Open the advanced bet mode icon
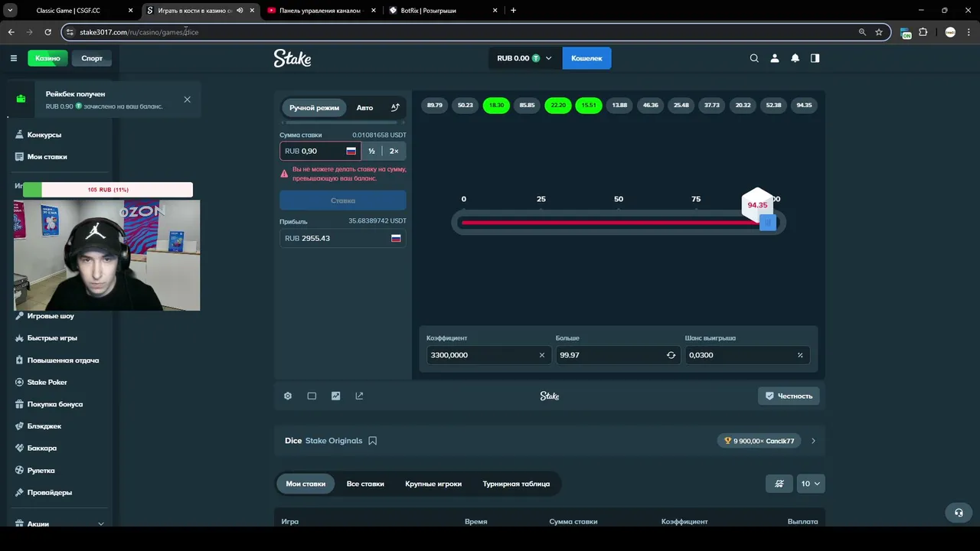 coord(395,108)
